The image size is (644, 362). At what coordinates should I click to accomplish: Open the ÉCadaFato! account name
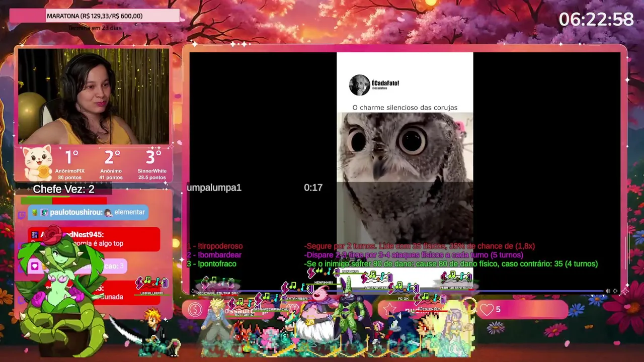point(385,83)
